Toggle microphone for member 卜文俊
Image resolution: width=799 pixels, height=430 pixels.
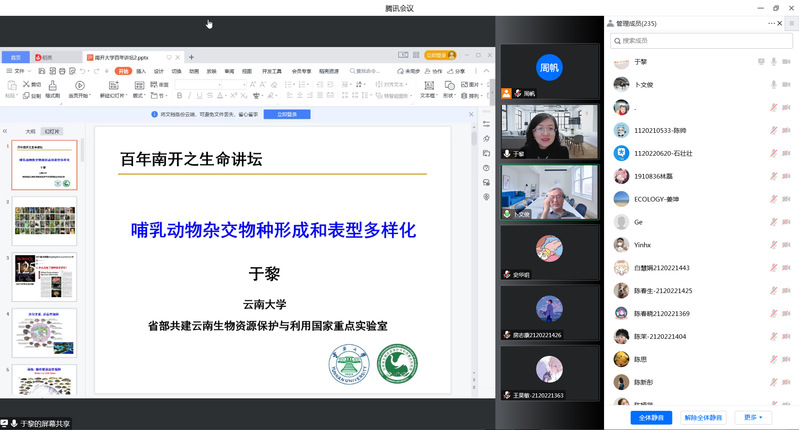pyautogui.click(x=773, y=84)
